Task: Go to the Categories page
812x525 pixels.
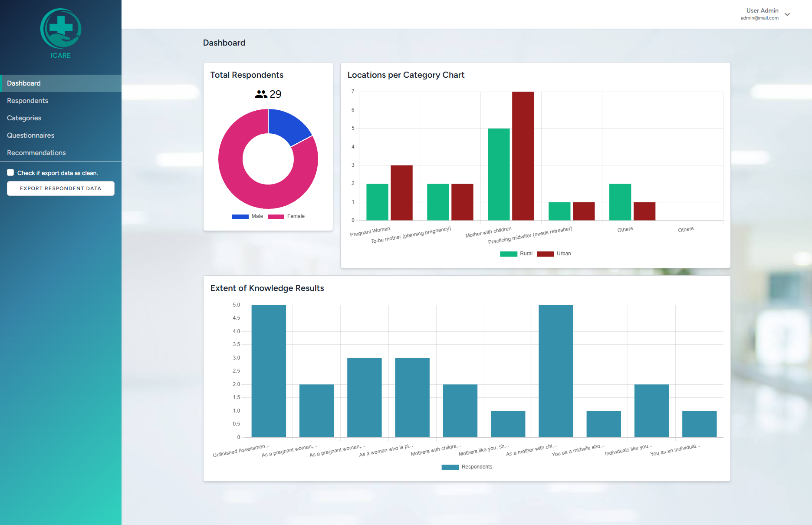Action: [x=24, y=118]
